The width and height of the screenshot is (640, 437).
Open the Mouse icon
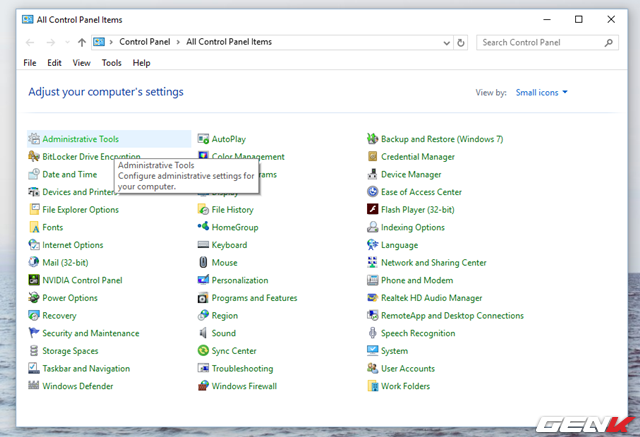click(203, 262)
